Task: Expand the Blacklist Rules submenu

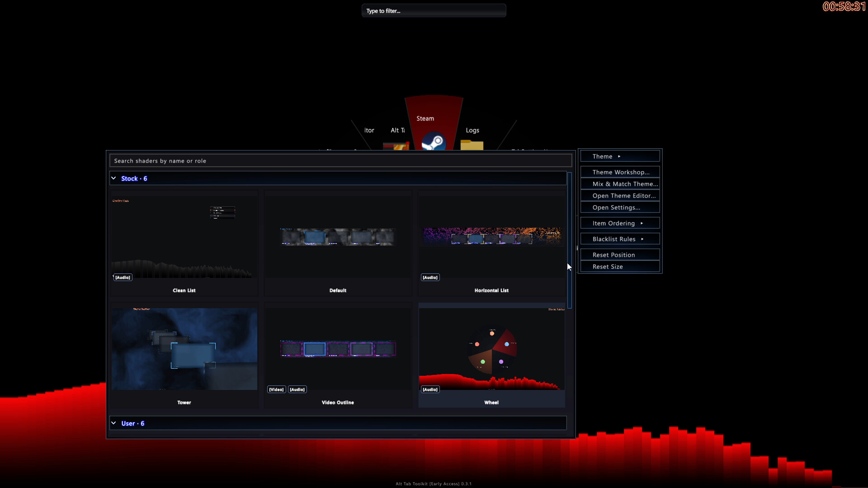Action: pos(620,239)
